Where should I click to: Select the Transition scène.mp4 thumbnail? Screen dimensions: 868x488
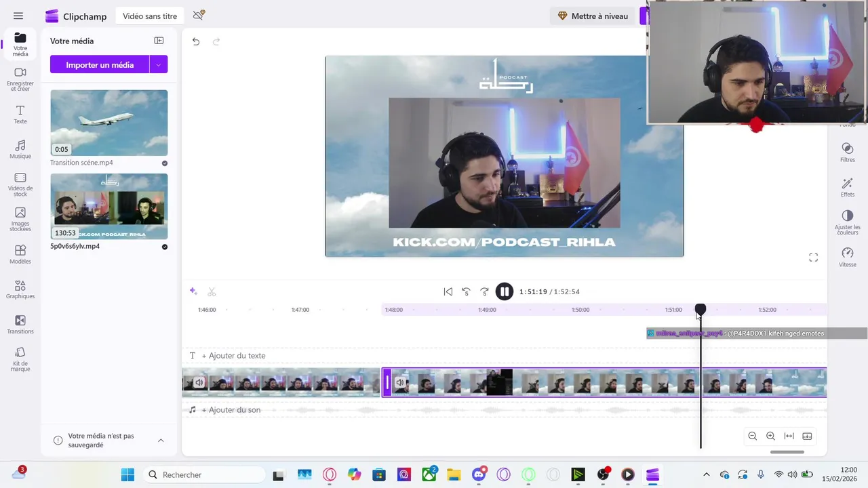click(108, 123)
